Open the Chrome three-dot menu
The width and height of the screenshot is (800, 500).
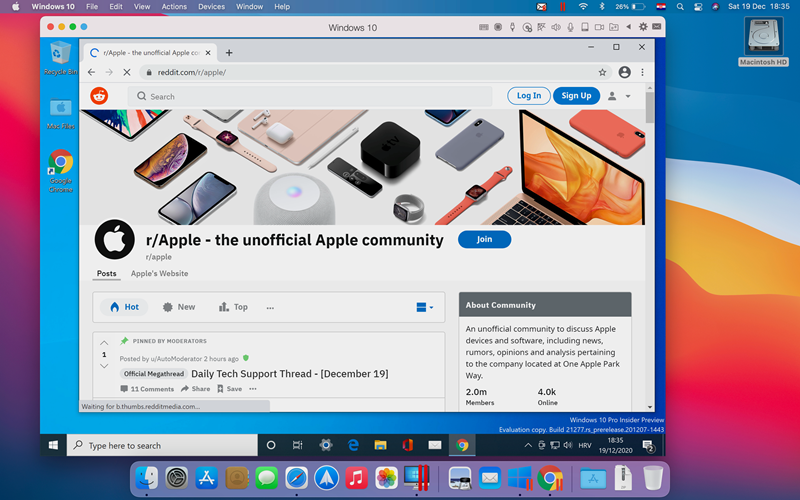click(642, 72)
